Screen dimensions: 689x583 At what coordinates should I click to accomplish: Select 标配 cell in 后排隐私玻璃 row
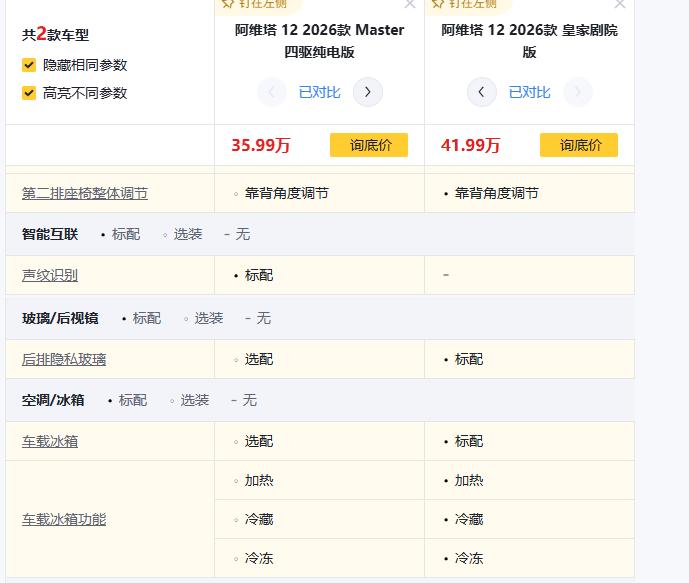click(529, 359)
